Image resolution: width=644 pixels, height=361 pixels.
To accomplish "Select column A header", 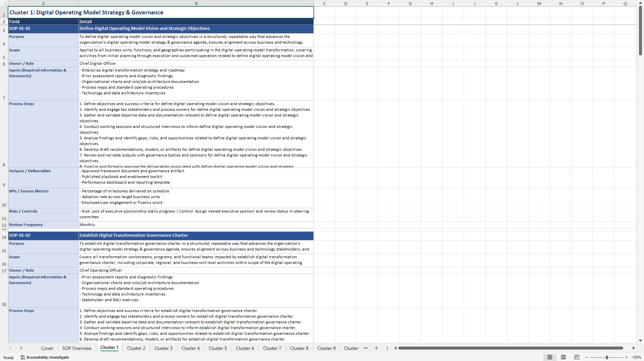I will [x=43, y=3].
